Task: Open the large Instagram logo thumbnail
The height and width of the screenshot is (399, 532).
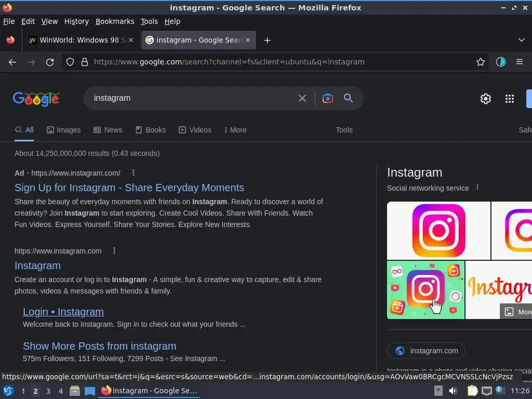Action: point(438,231)
